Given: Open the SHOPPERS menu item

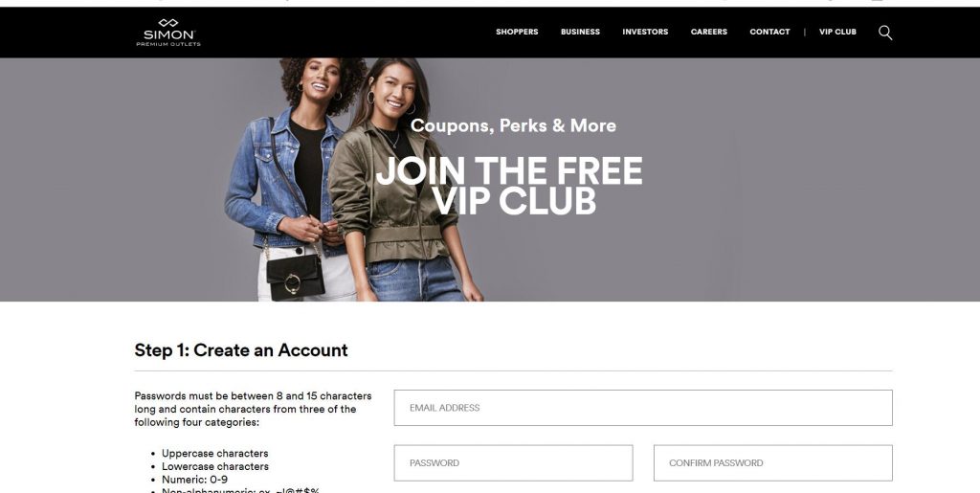Looking at the screenshot, I should [x=517, y=32].
